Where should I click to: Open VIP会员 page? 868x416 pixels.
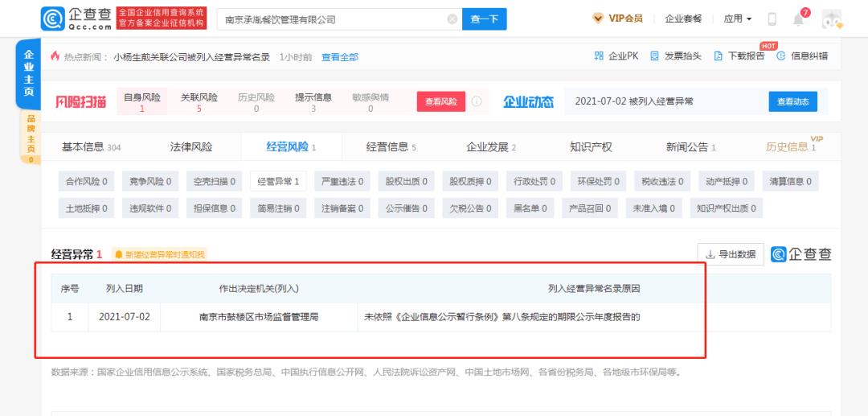[618, 19]
